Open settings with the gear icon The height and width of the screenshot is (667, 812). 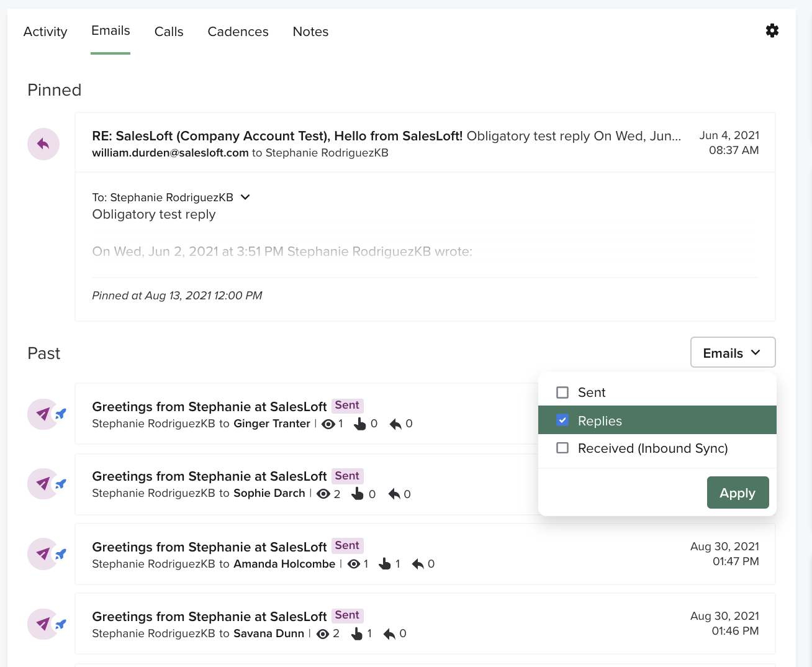coord(772,30)
